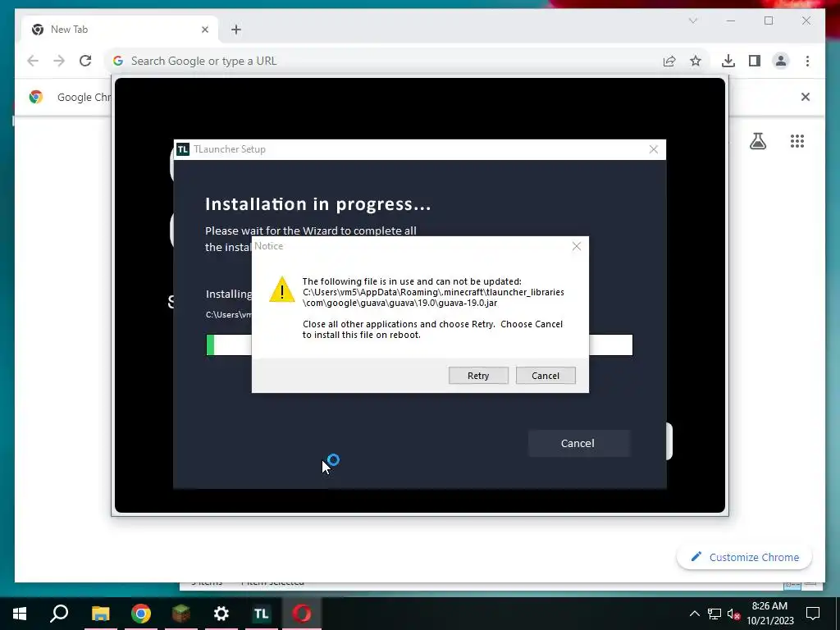840x630 pixels.
Task: Go back in Chrome
Action: click(x=33, y=61)
